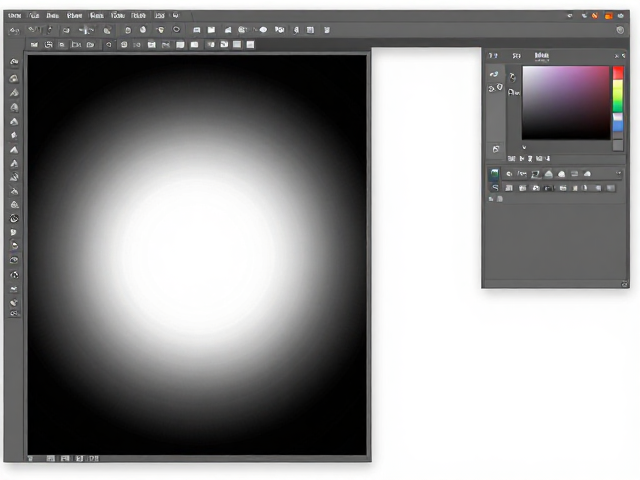Click the green landscape thumbnail icon in the right panel
This screenshot has height=480, width=640.
[x=494, y=174]
